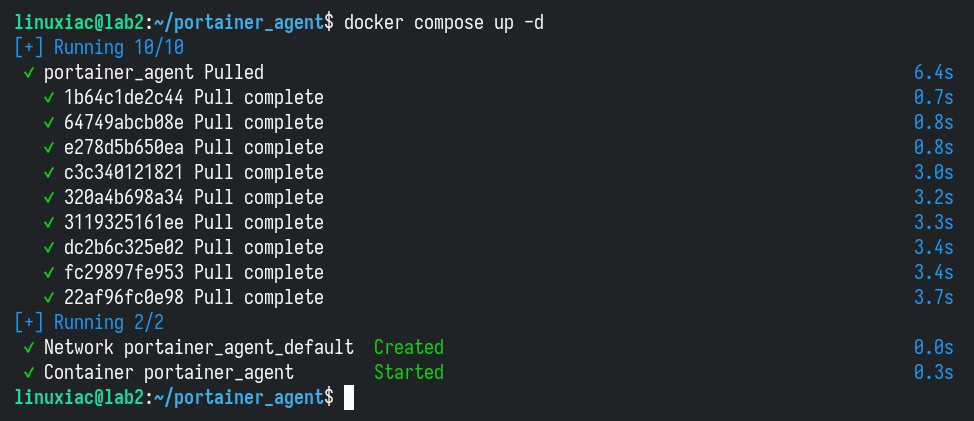The image size is (974, 421).
Task: Click layer hash 320a4b698a34
Action: click(x=124, y=197)
